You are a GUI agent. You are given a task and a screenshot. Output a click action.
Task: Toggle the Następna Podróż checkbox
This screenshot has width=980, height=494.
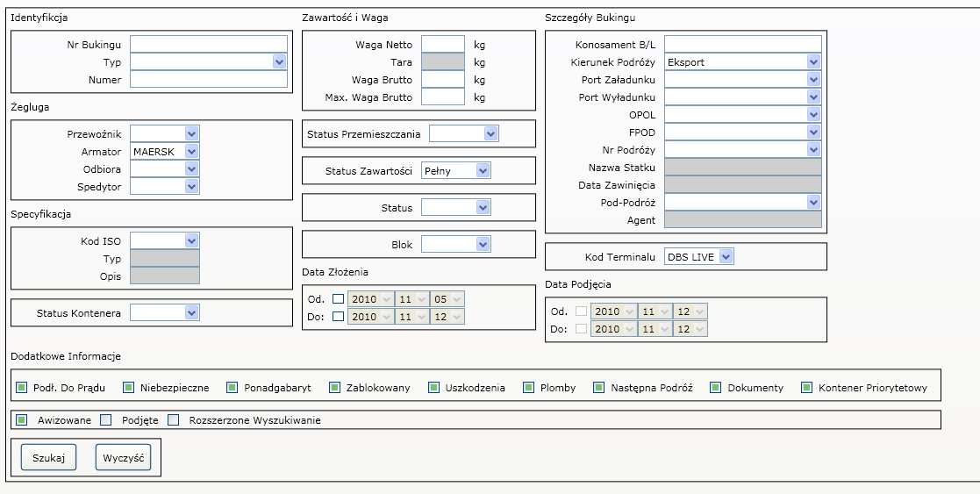point(598,388)
